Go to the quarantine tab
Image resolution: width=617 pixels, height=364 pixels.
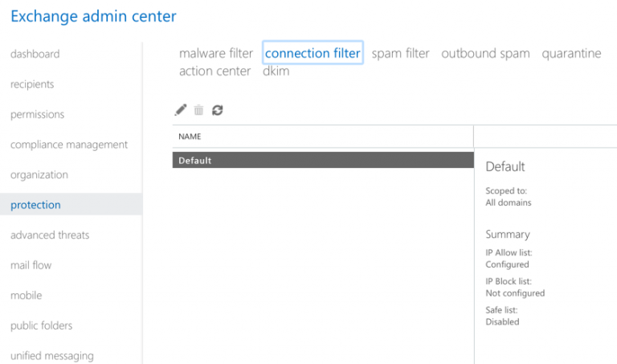tap(571, 54)
